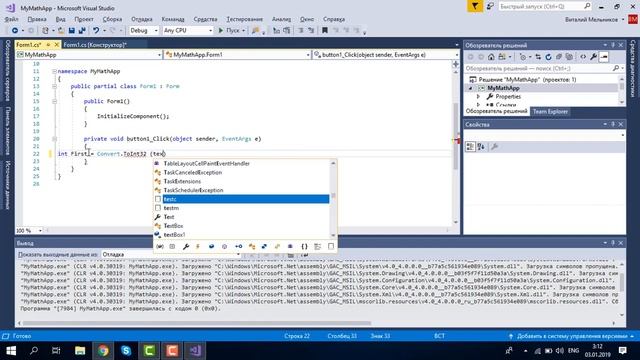Click the Preview Selected Items highlighted icon
640x360 pixels.
point(604,57)
